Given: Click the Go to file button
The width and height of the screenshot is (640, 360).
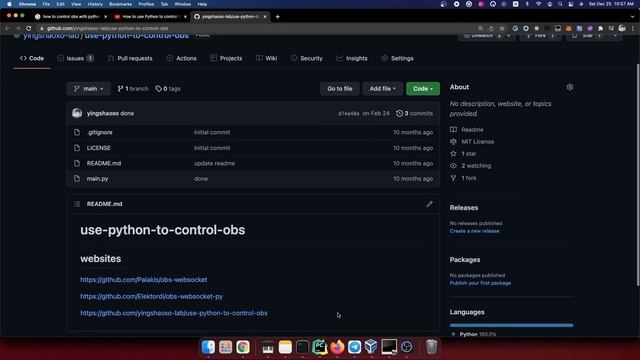Looking at the screenshot, I should click(340, 89).
